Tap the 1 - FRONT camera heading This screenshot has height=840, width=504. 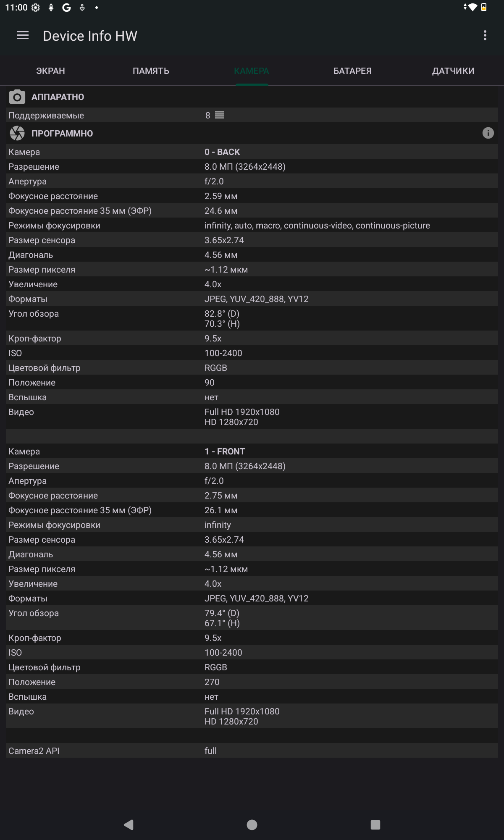click(225, 451)
